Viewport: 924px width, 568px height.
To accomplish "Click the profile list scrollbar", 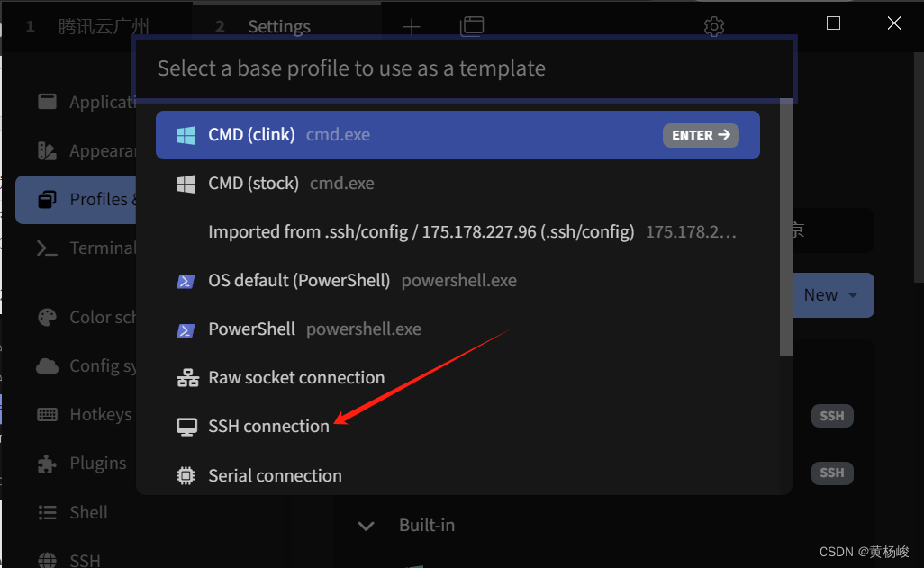I will pyautogui.click(x=785, y=228).
